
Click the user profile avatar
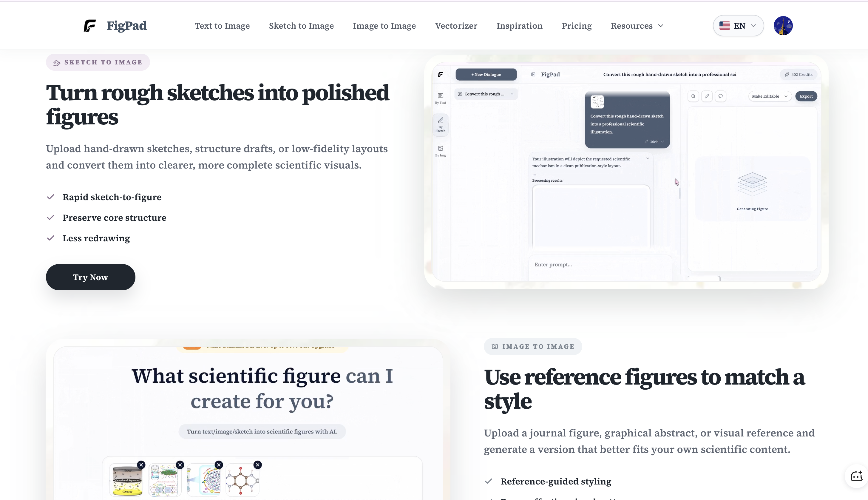(783, 26)
